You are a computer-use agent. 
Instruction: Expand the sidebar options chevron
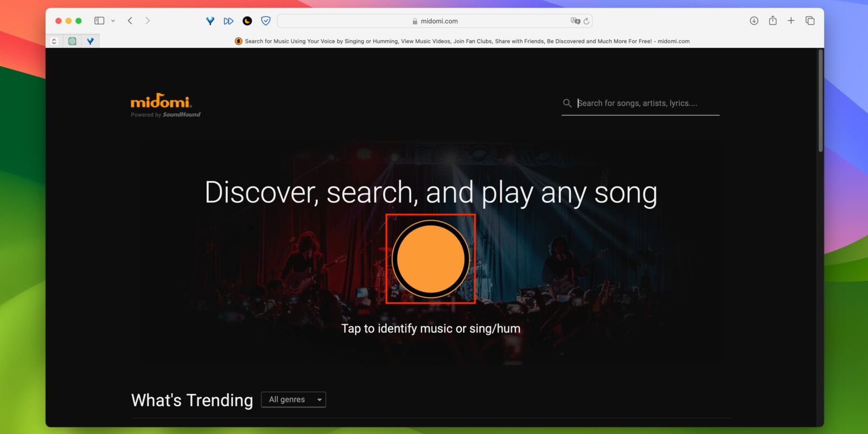click(x=113, y=21)
